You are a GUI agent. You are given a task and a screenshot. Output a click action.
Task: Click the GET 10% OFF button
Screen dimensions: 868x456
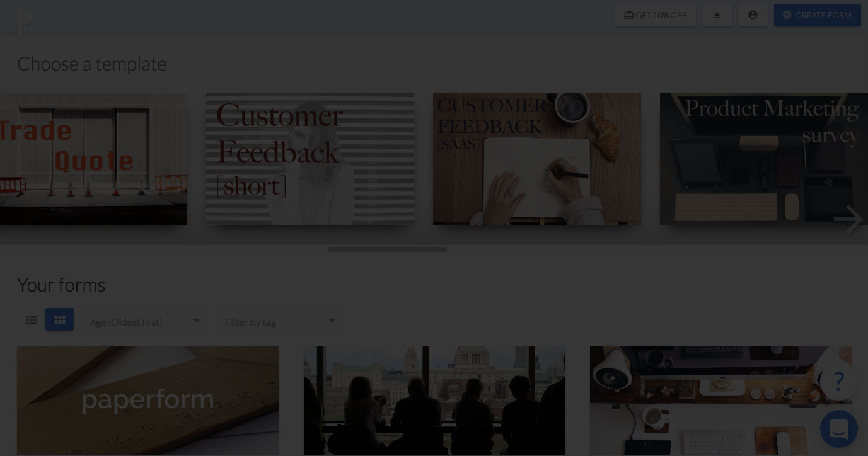click(655, 15)
